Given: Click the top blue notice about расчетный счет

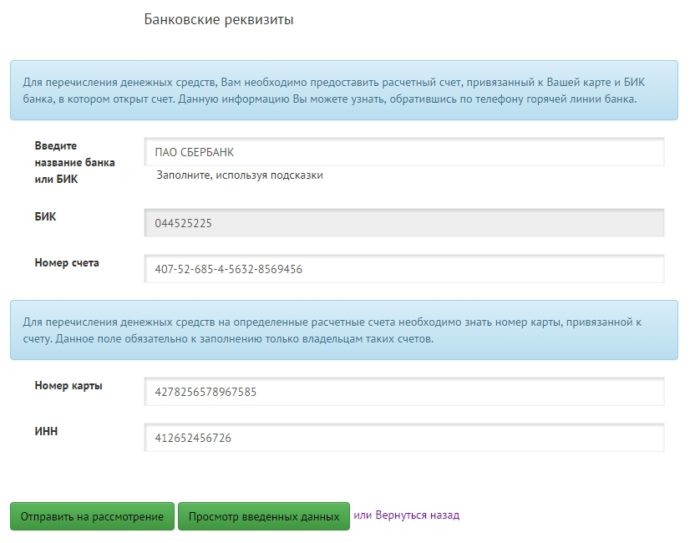Looking at the screenshot, I should [x=343, y=91].
